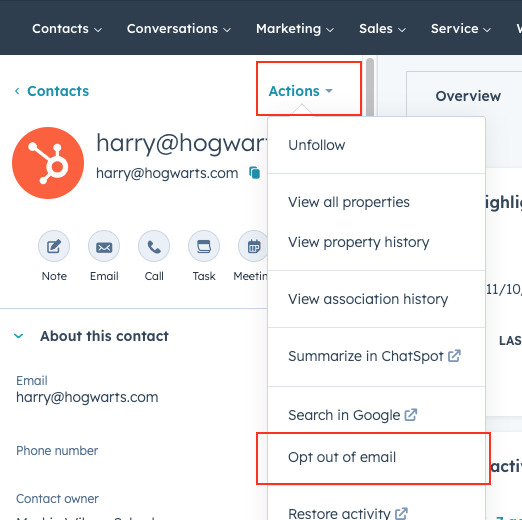This screenshot has width=522, height=520.
Task: Expand the Contacts navigation menu
Action: [67, 29]
